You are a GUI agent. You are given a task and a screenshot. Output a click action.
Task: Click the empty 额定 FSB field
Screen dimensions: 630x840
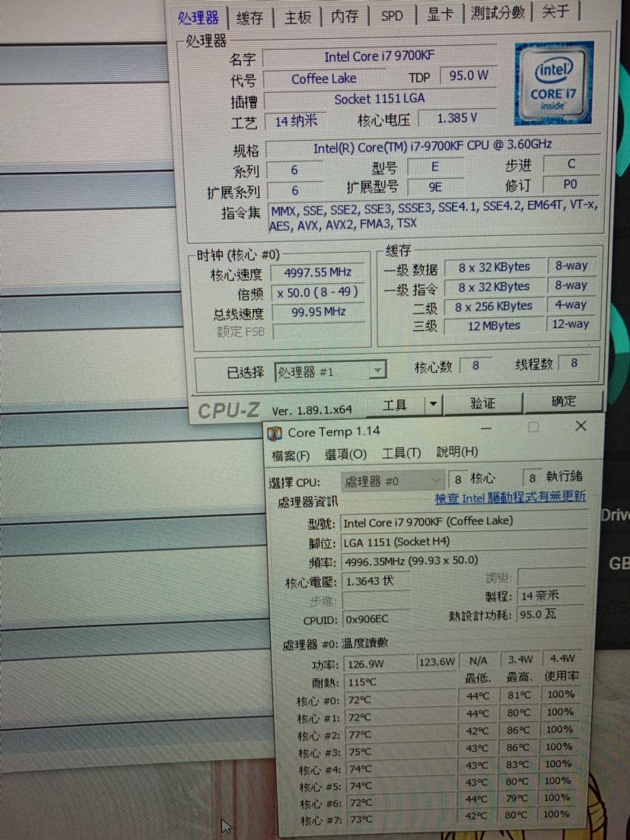320,331
